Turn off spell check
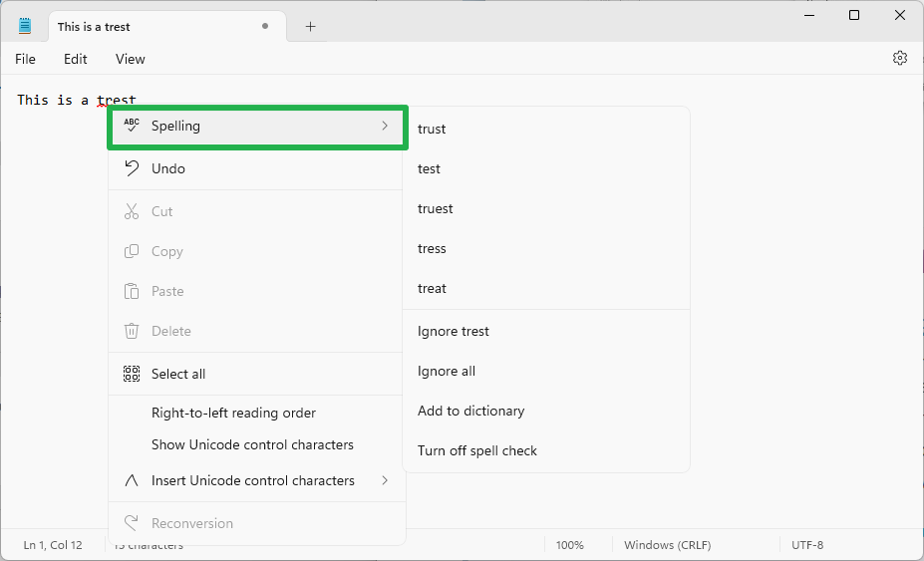924x561 pixels. [x=545, y=450]
